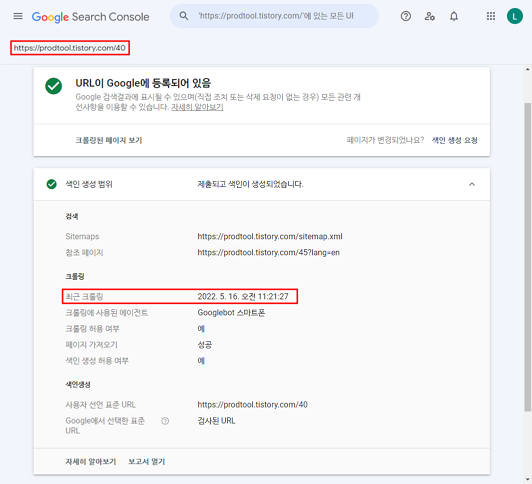This screenshot has height=484, width=532.
Task: Open the help question mark icon
Action: coord(405,16)
